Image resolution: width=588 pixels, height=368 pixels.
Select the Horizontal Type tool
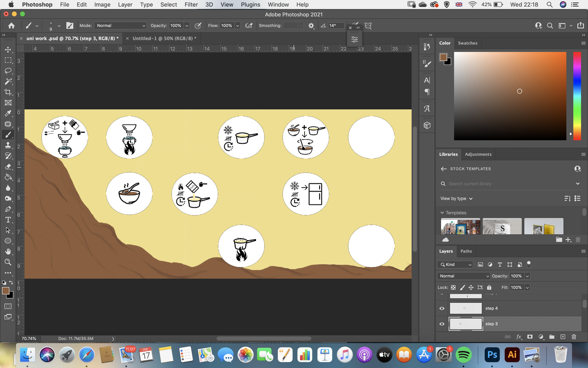(x=8, y=220)
